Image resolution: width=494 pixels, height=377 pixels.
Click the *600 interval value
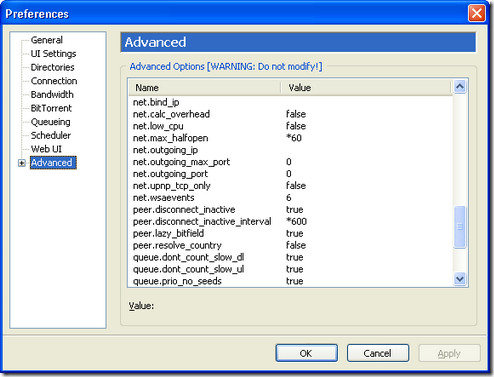click(x=296, y=222)
